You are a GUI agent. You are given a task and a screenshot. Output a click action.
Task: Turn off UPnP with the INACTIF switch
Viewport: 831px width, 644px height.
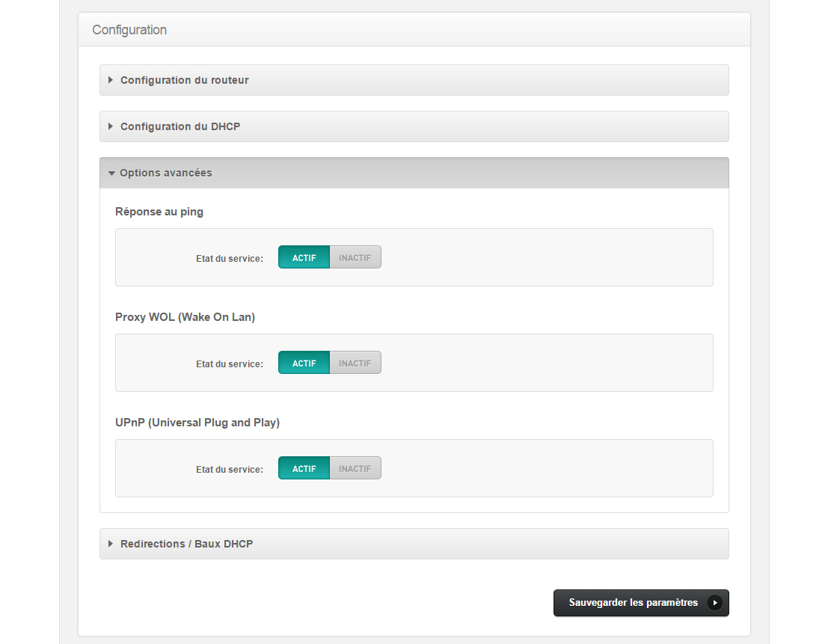[x=355, y=469]
